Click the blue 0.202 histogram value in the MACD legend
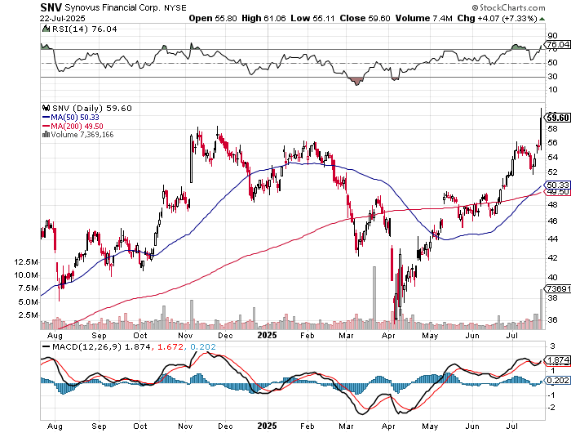The height and width of the screenshot is (433, 571). (202, 347)
